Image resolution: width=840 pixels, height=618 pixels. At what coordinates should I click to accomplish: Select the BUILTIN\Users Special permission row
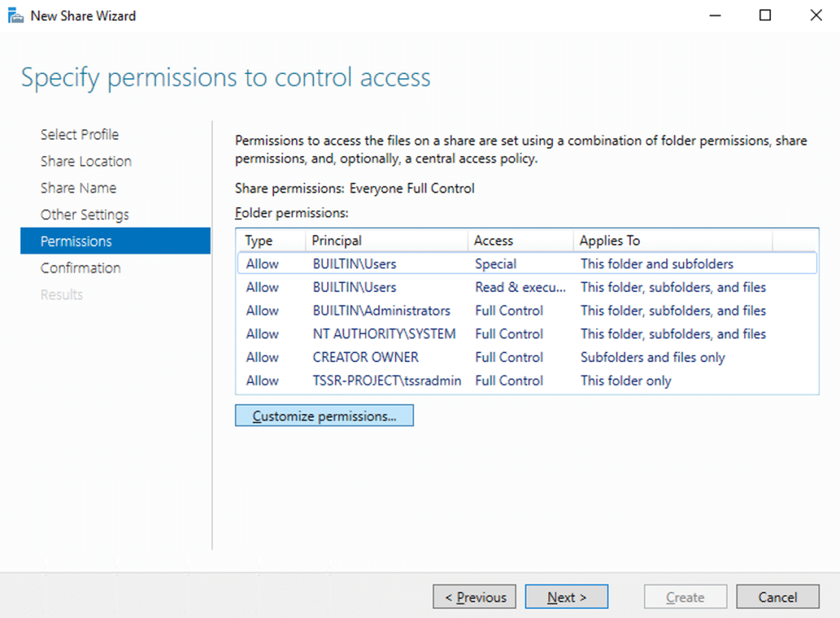[x=525, y=264]
